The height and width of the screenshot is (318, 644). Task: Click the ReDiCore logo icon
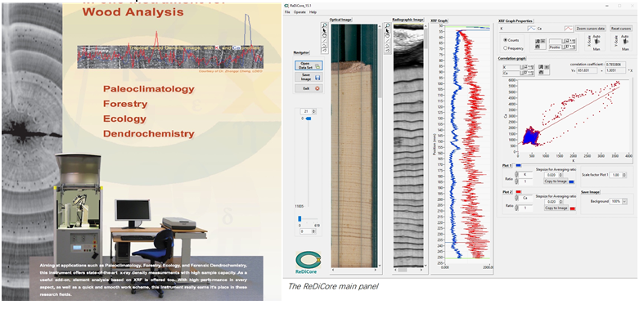[x=308, y=262]
